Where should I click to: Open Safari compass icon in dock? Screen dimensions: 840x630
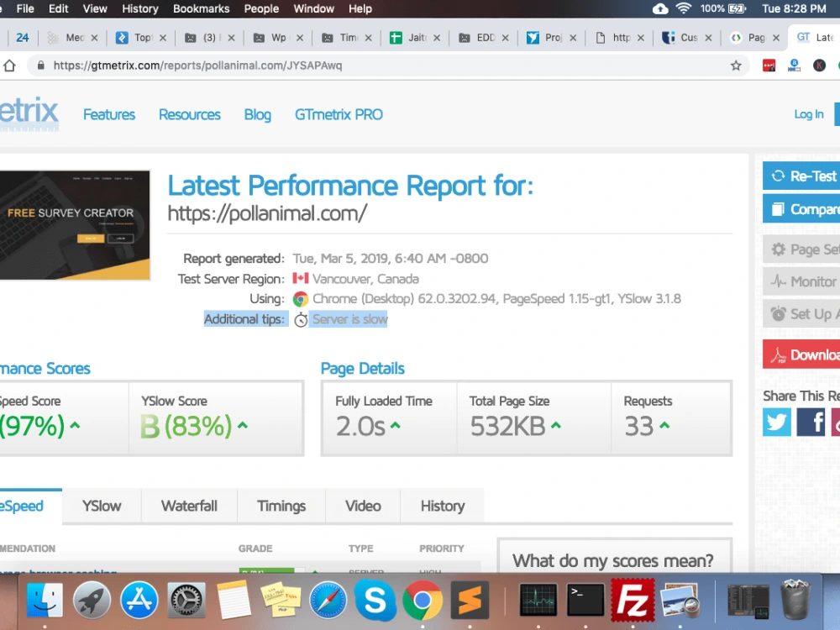pyautogui.click(x=328, y=600)
